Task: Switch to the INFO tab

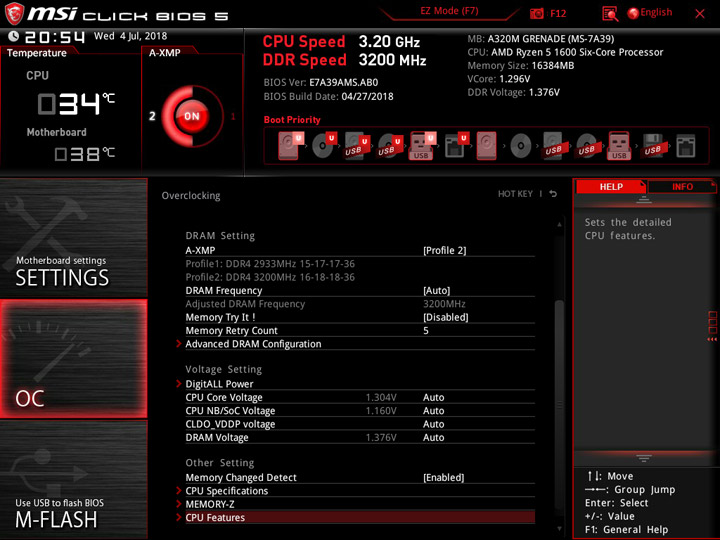Action: (x=682, y=186)
